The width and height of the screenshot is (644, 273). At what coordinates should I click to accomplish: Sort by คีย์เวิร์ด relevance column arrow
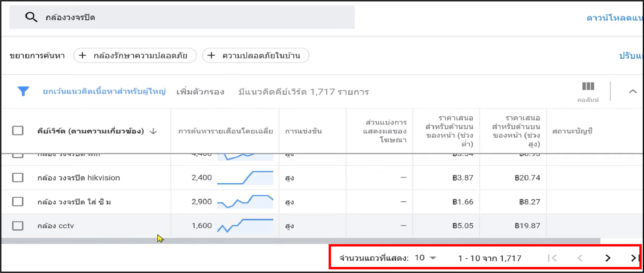pos(153,131)
